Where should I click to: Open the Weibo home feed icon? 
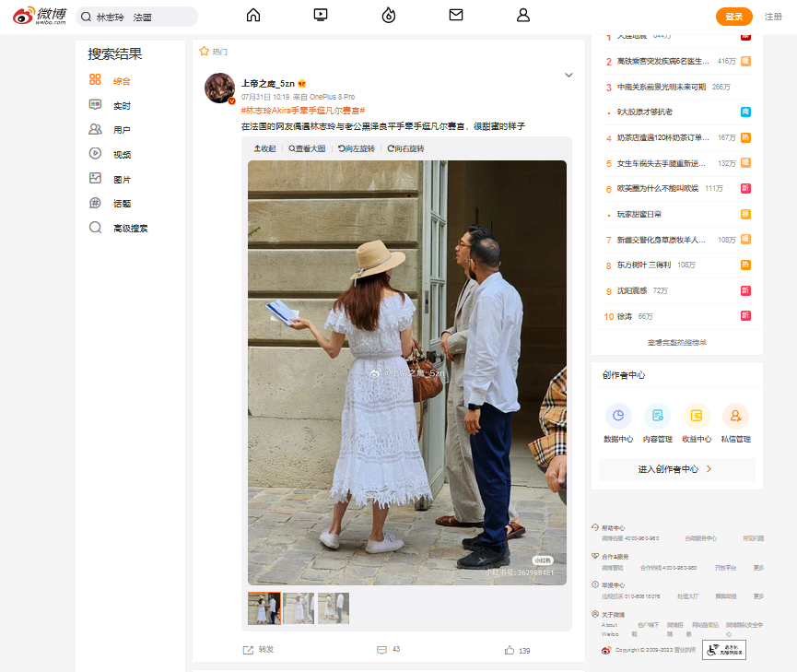(253, 16)
